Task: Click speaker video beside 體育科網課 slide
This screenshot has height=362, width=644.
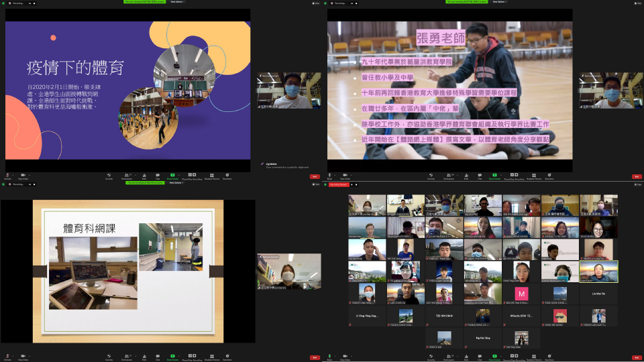Action: click(289, 271)
